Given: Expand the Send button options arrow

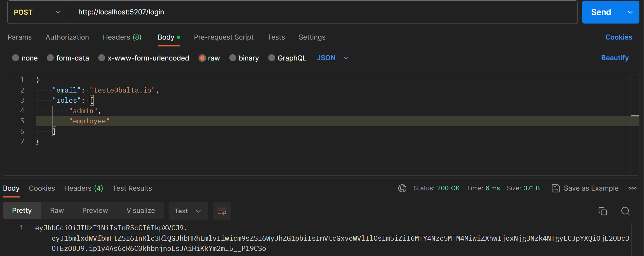Looking at the screenshot, I should coord(630,12).
